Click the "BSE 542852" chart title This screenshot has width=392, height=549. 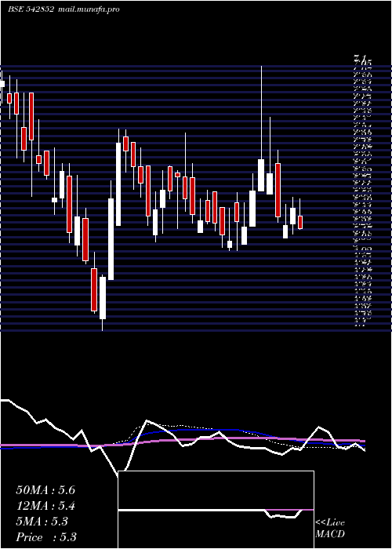(31, 9)
